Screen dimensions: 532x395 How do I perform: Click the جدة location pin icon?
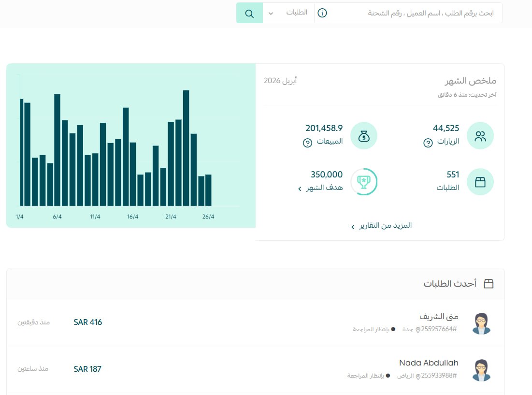point(418,330)
